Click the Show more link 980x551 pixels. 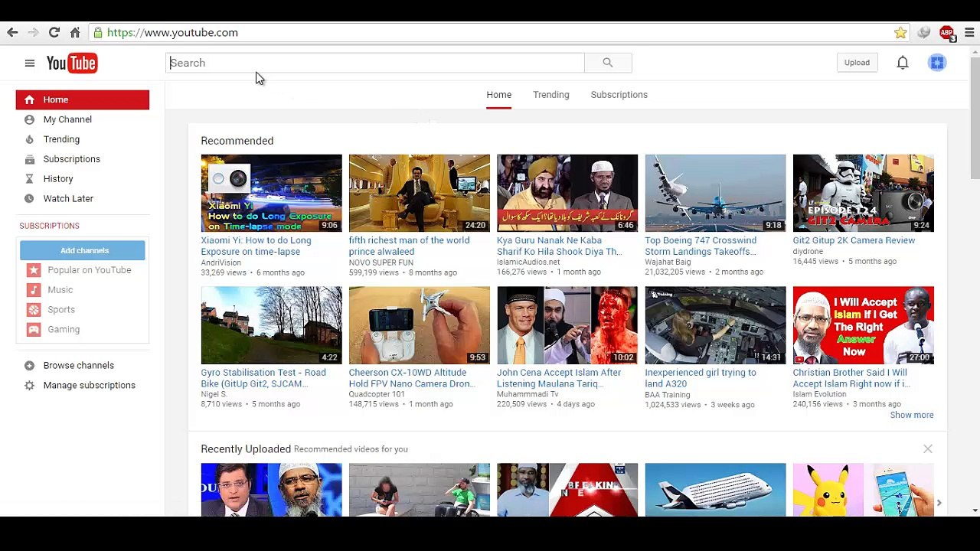coord(912,415)
